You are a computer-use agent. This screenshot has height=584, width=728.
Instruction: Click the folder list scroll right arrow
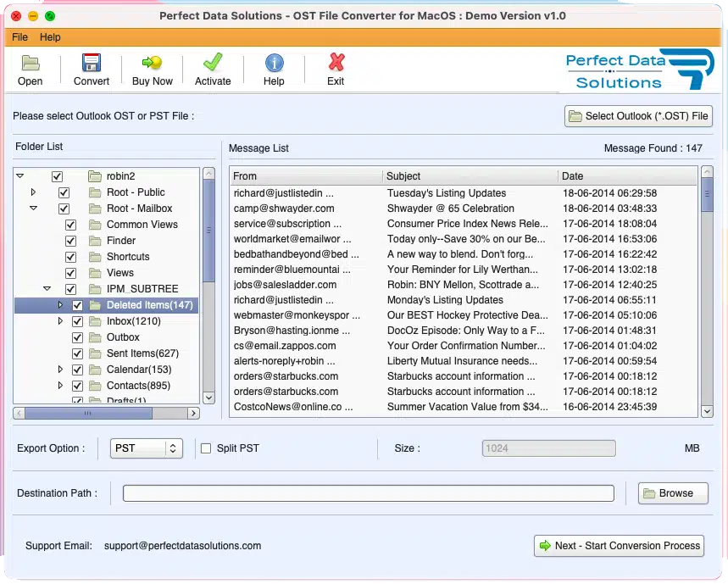[x=193, y=413]
